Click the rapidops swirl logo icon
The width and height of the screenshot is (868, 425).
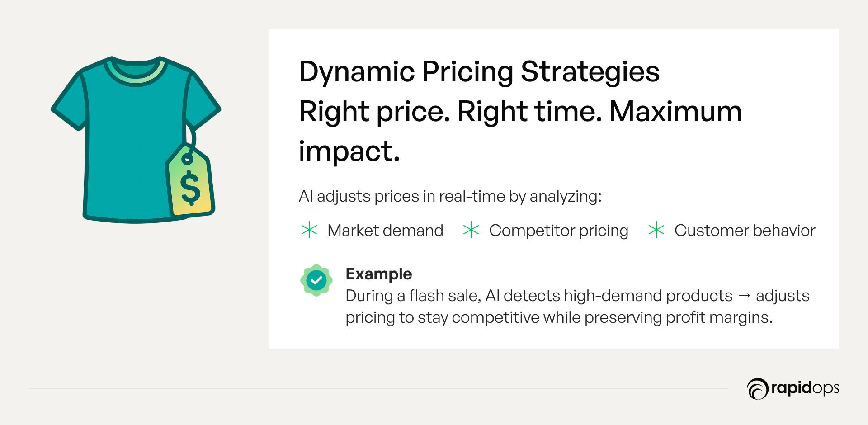758,389
